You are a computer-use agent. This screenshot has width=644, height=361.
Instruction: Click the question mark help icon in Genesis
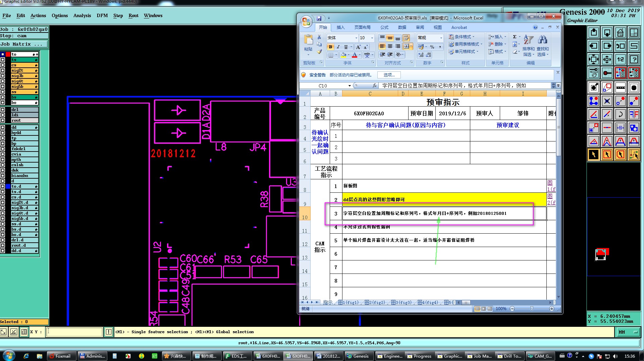[634, 60]
